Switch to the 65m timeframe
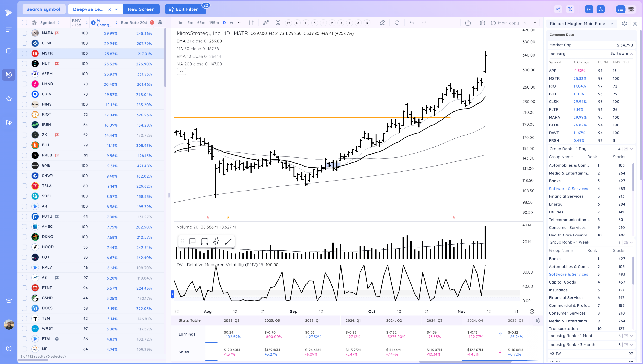 [201, 23]
